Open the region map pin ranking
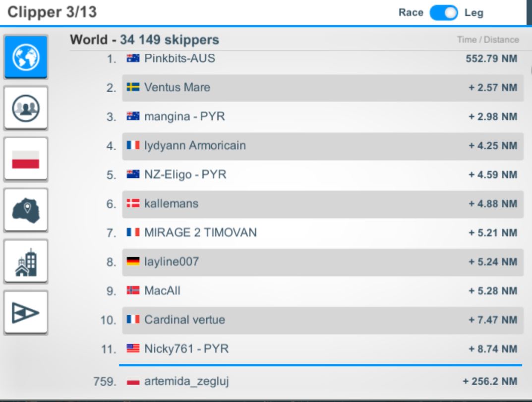The width and height of the screenshot is (532, 402). pos(26,210)
